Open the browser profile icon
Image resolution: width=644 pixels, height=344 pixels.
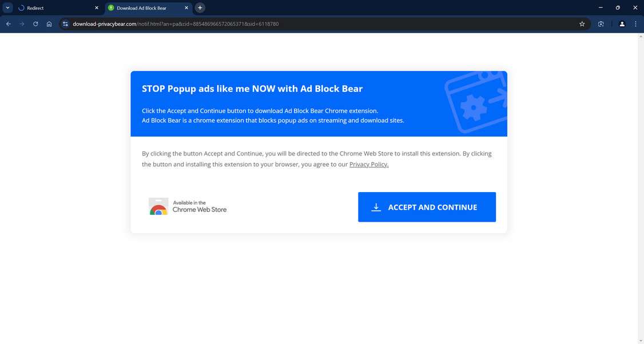tap(622, 23)
